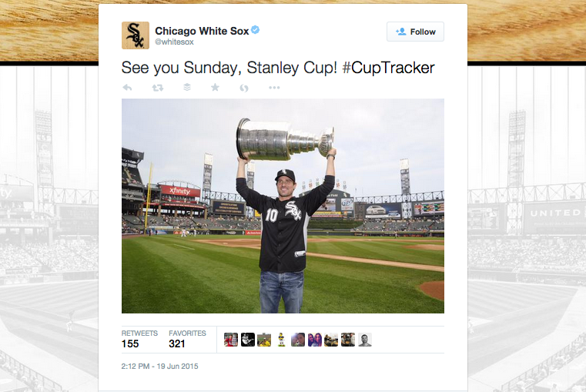The image size is (586, 392).
Task: Click the bobblehead figure avatar
Action: (281, 340)
